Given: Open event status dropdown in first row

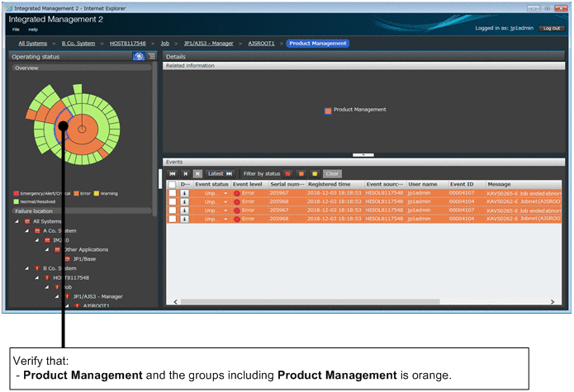Looking at the screenshot, I should (225, 193).
